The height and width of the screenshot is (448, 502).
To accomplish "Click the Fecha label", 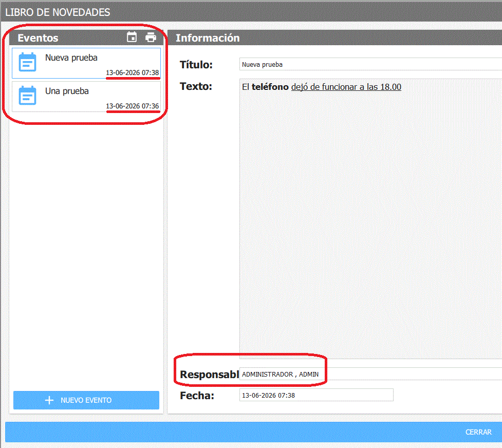I will [197, 395].
